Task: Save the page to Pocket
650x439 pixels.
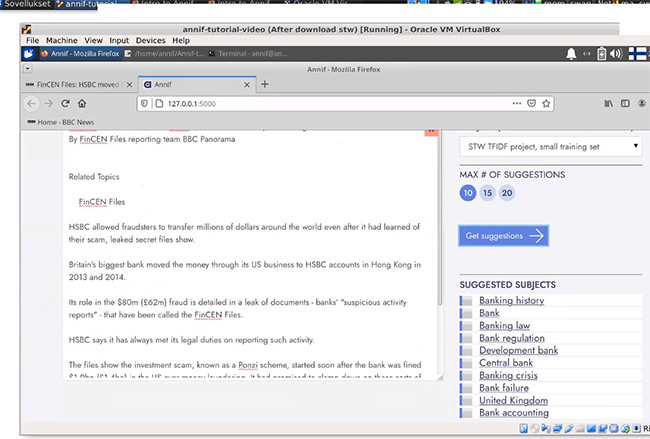Action: click(531, 103)
